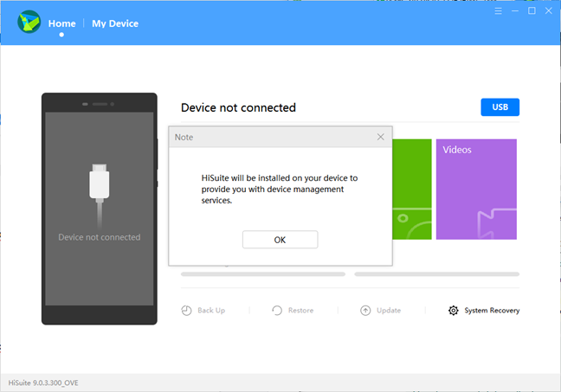Click the Device not connected heading
The height and width of the screenshot is (392, 561).
click(238, 107)
